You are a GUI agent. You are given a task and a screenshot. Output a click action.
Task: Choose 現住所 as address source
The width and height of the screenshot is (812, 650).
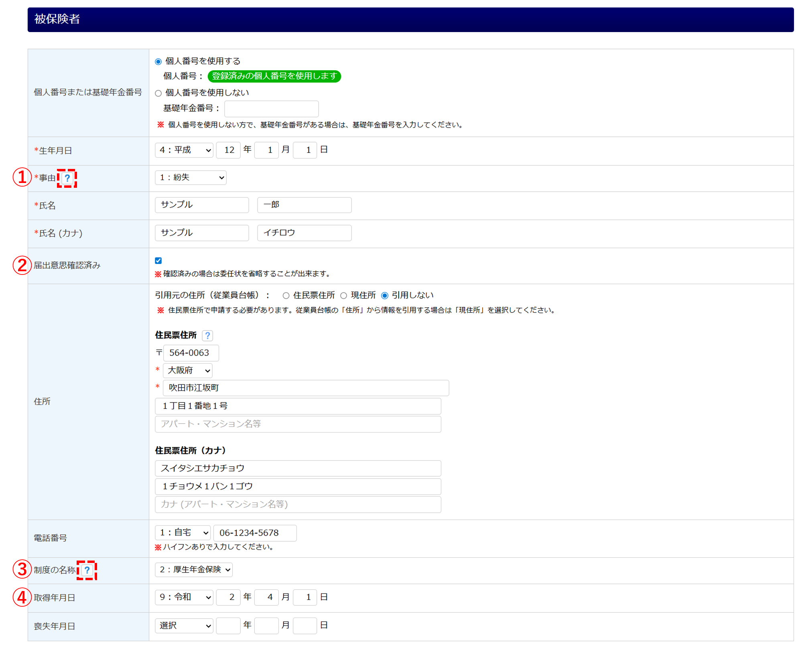point(344,296)
